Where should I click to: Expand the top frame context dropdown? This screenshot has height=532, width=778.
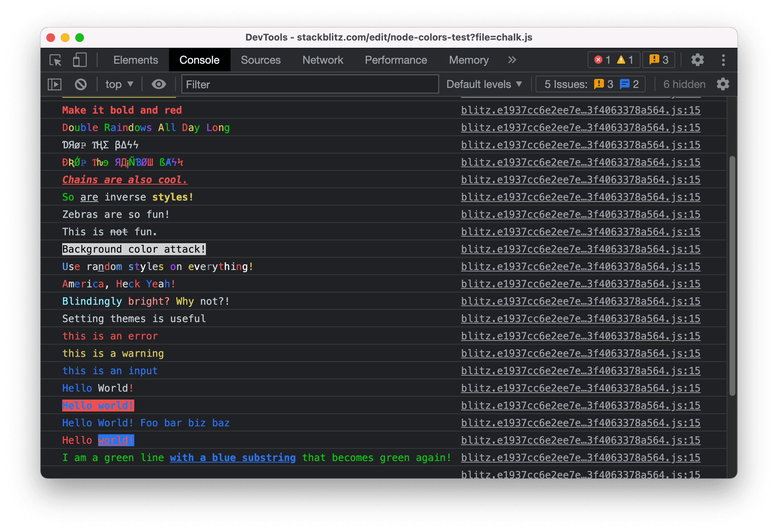click(118, 84)
